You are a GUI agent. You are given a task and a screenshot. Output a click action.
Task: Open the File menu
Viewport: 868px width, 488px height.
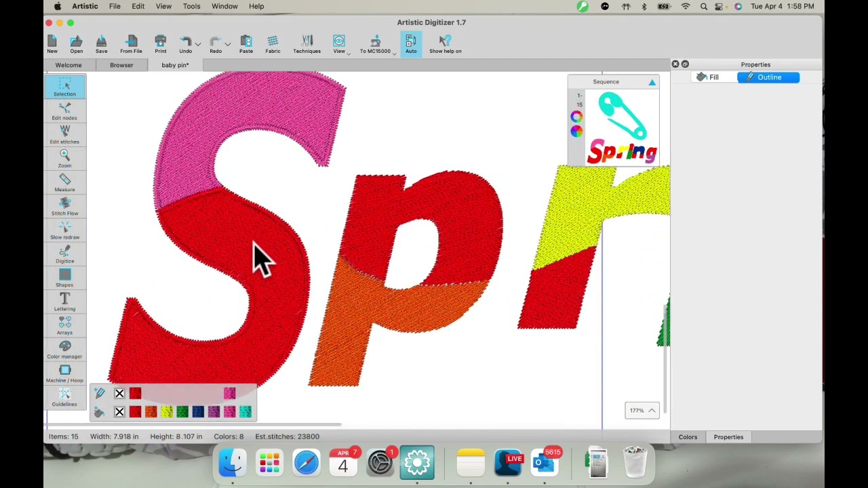click(x=115, y=6)
